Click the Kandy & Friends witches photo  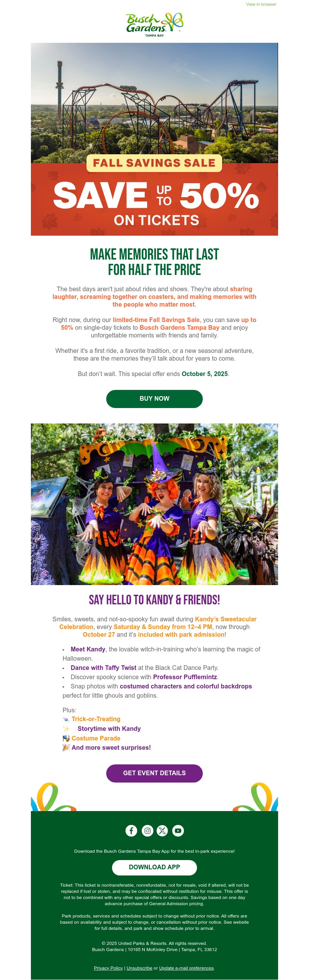click(154, 504)
